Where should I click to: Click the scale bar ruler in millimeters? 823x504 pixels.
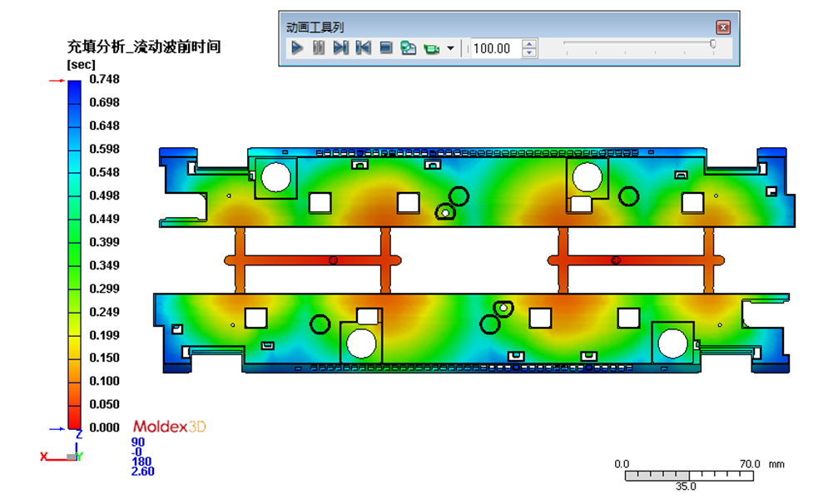click(x=689, y=475)
